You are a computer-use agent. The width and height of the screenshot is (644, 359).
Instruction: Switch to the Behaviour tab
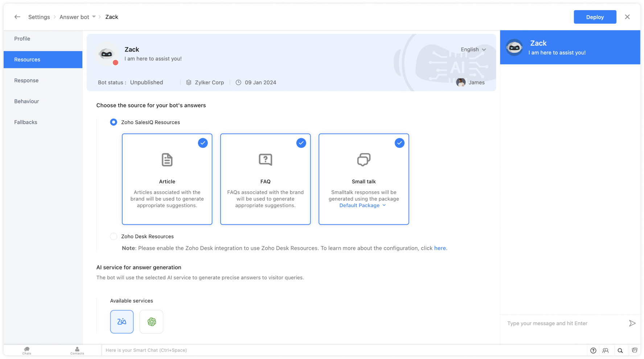tap(43, 101)
